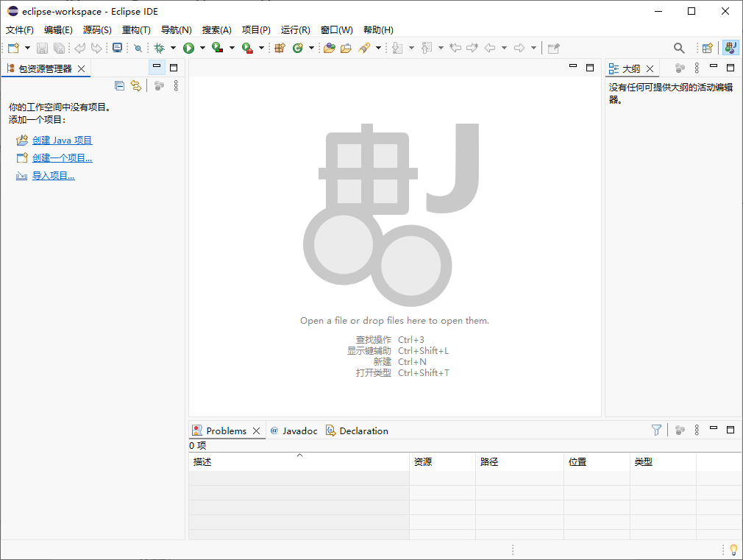This screenshot has height=560, width=743.
Task: Toggle Link with Editor in Package Explorer
Action: click(x=136, y=85)
